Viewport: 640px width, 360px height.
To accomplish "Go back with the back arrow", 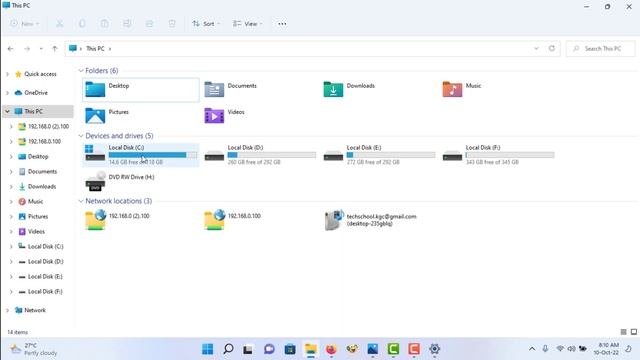I will [11, 49].
